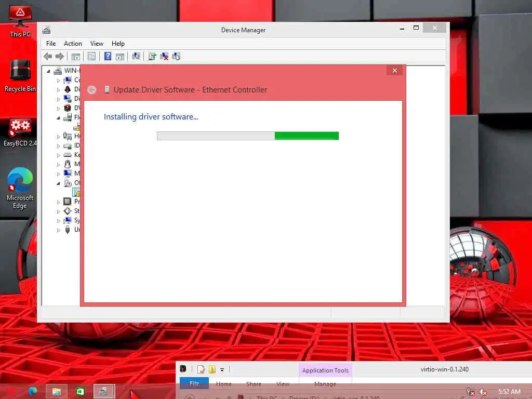
Task: Collapse the Floppy drive controllers category
Action: coord(58,118)
